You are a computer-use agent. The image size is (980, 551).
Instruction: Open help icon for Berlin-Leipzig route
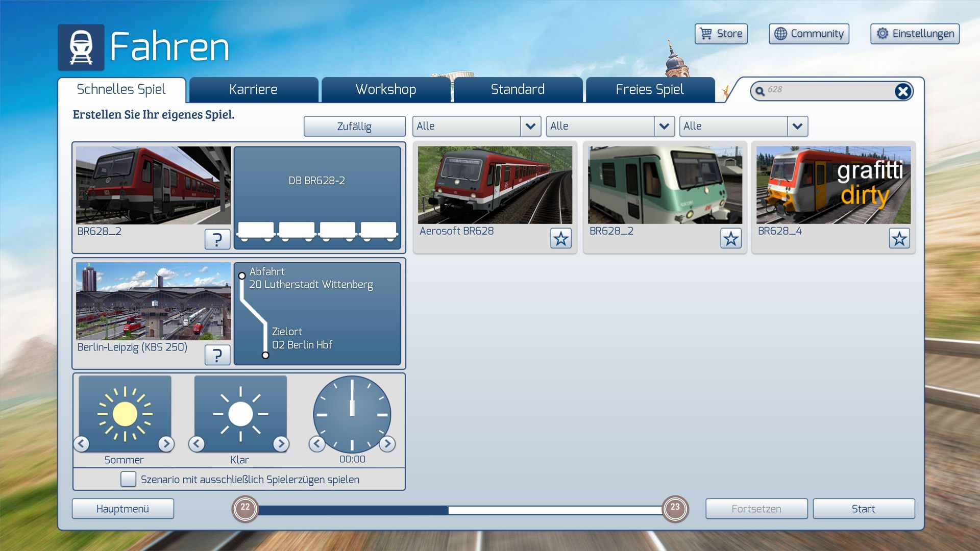(x=217, y=355)
